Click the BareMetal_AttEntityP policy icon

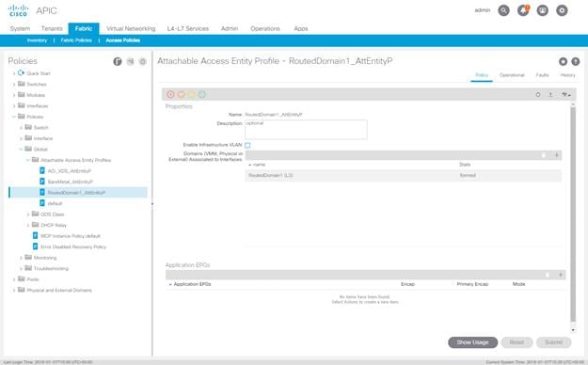(42, 182)
